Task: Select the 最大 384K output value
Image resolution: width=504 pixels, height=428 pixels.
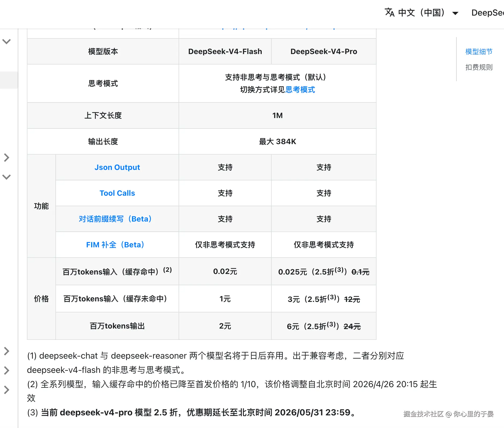Action: (x=278, y=141)
